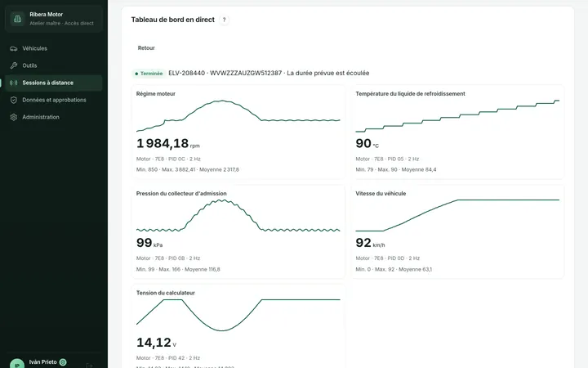The width and height of the screenshot is (588, 368).
Task: Click Pression du collecteur d'admission title
Action: click(181, 193)
